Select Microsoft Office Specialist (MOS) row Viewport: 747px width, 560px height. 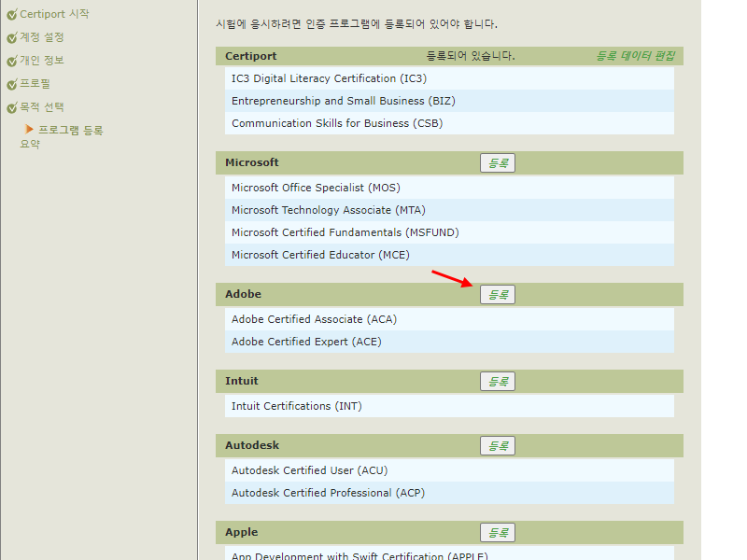pos(449,188)
